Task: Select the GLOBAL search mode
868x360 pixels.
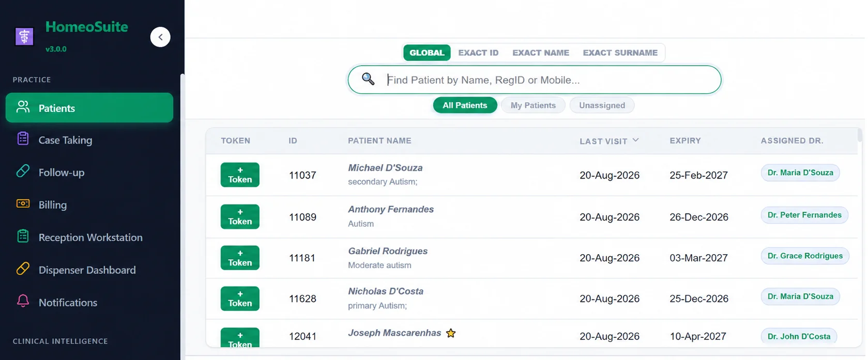Action: [x=427, y=53]
